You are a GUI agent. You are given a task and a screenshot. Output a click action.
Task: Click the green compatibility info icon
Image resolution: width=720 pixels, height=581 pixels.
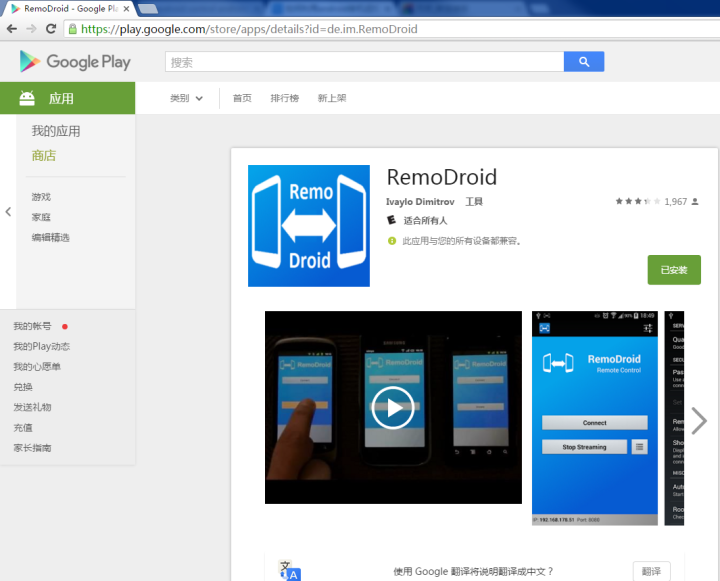[392, 241]
